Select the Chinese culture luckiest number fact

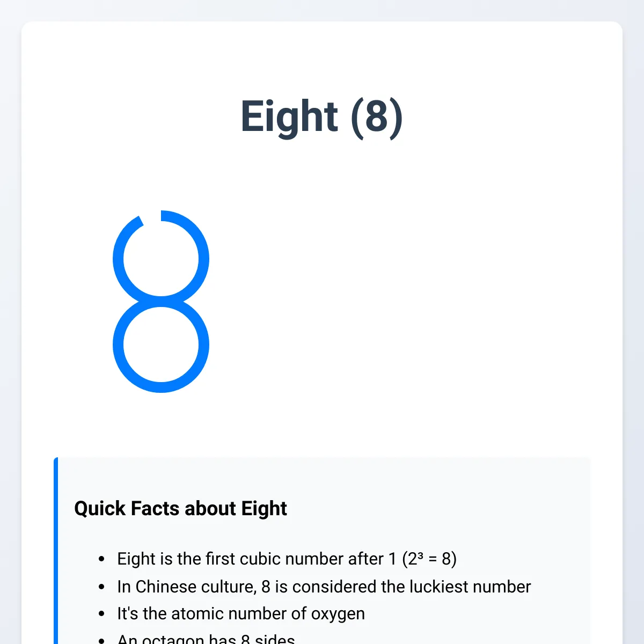pos(324,587)
